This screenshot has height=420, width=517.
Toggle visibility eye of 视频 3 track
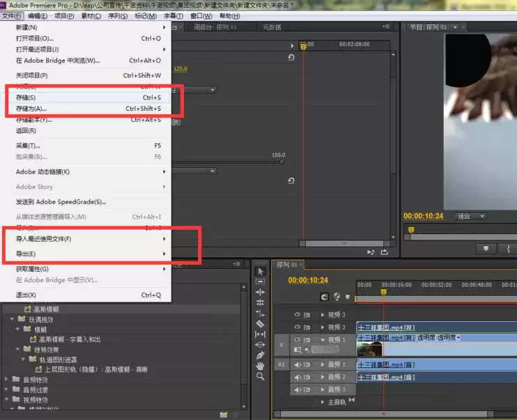point(298,315)
